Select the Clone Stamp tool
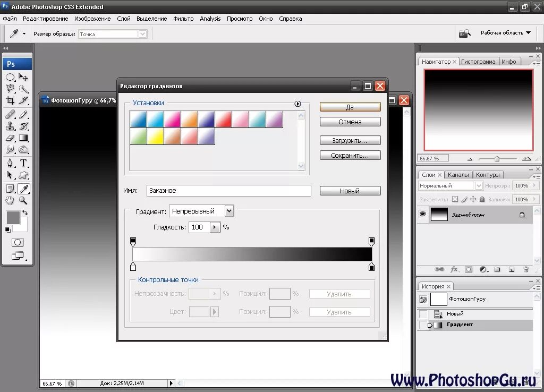Viewport: 544px width, 392px height. (10, 126)
